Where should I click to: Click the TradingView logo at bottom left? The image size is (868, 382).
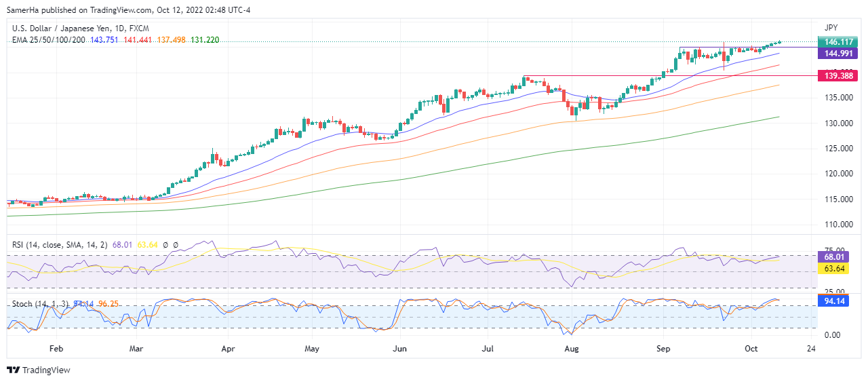tap(39, 370)
